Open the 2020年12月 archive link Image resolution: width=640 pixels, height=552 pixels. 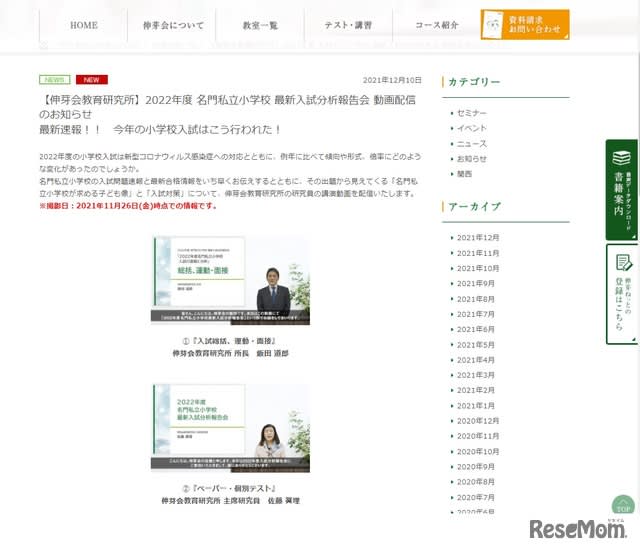pyautogui.click(x=478, y=421)
